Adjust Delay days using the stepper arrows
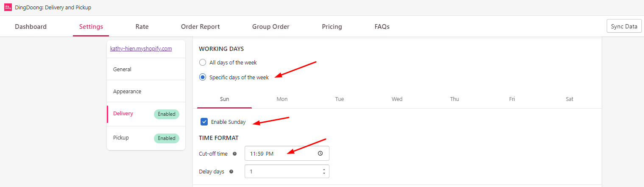The image size is (644, 187). (x=324, y=171)
